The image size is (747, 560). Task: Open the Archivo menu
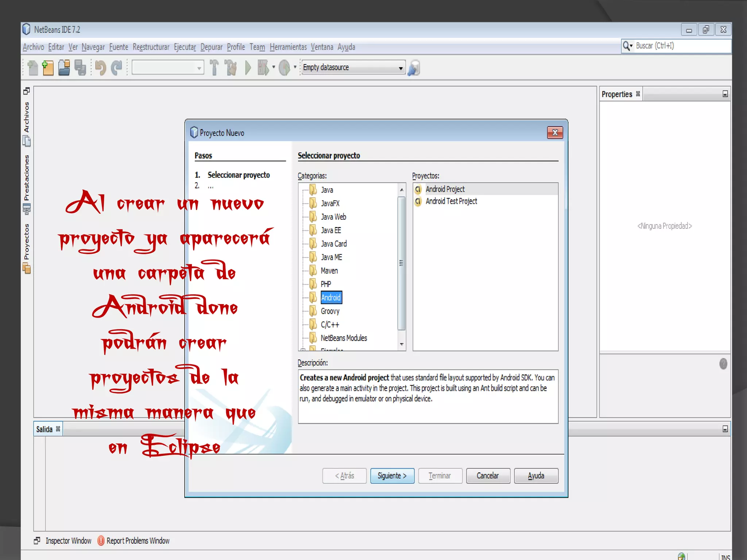pos(33,47)
